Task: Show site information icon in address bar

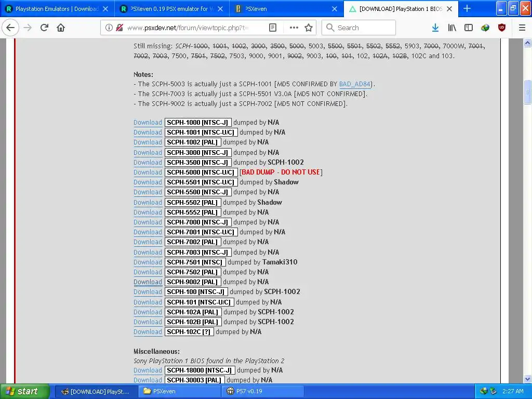Action: (109, 28)
